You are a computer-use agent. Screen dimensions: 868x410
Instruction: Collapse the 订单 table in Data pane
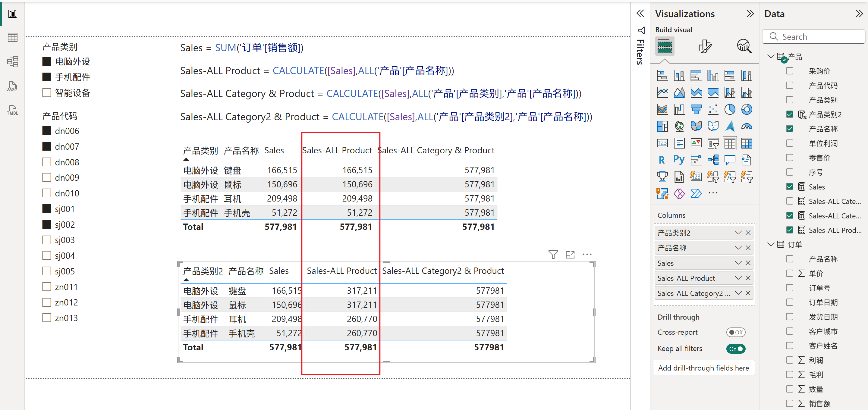(x=771, y=244)
